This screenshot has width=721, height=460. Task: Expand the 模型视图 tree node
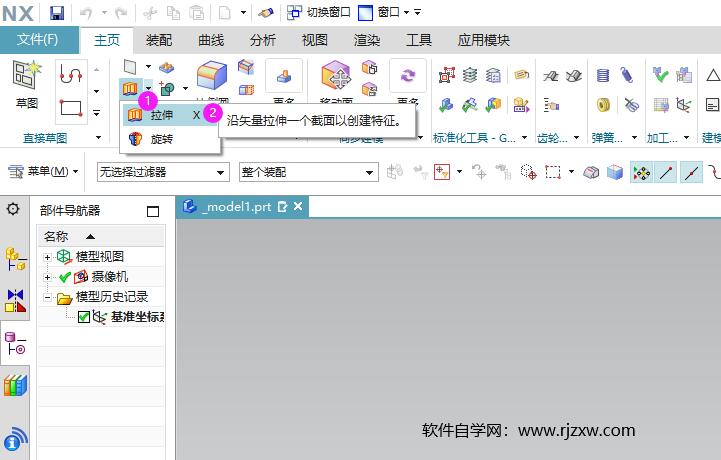[x=47, y=257]
